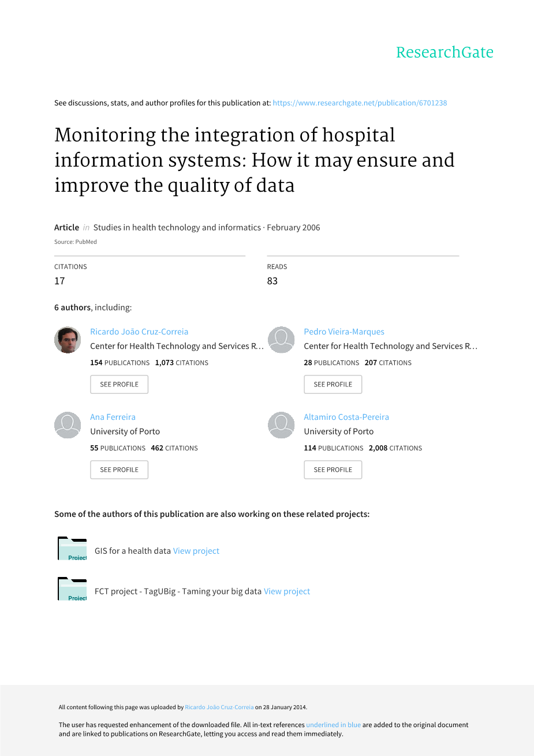This screenshot has width=534, height=756.
Task: Open Ana Ferreira author name link
Action: 113,417
